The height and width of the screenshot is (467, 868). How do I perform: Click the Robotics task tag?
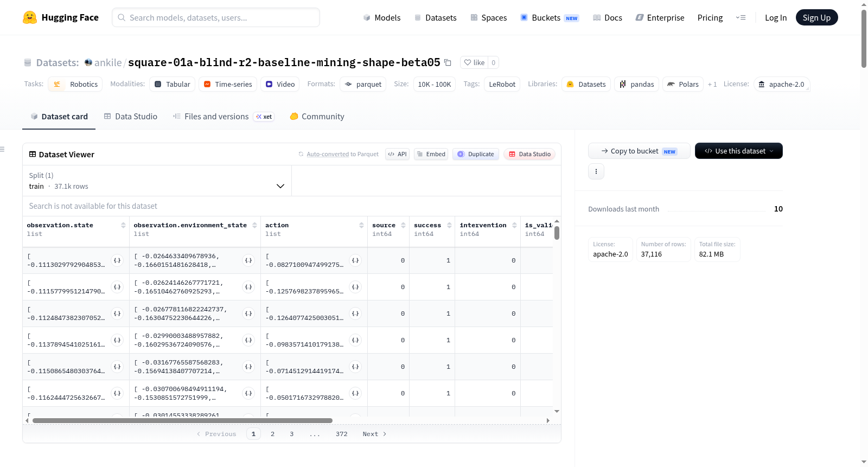[x=75, y=84]
